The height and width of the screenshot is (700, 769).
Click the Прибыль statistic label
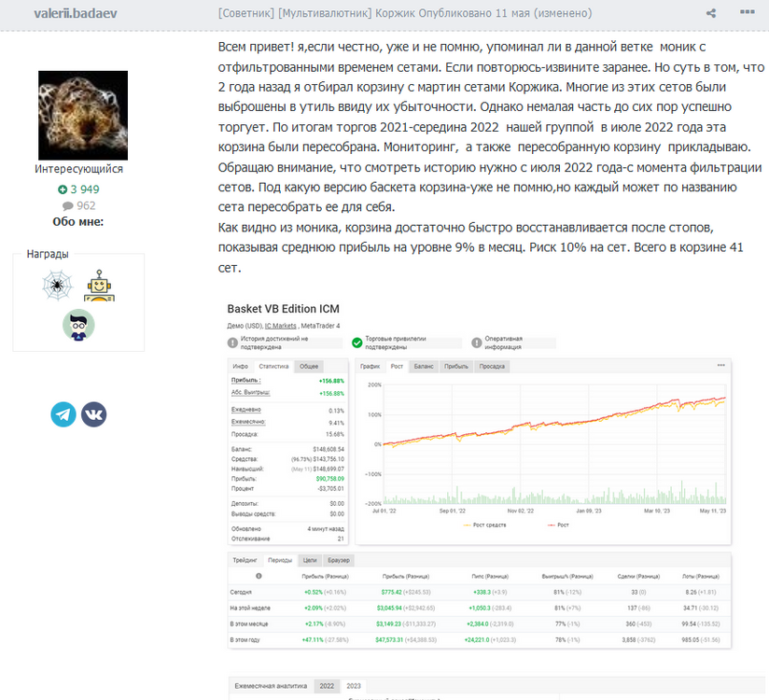pos(245,380)
